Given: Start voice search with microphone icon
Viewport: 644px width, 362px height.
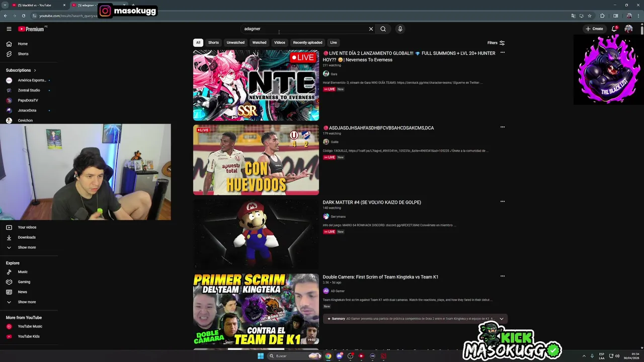Looking at the screenshot, I should 400,29.
